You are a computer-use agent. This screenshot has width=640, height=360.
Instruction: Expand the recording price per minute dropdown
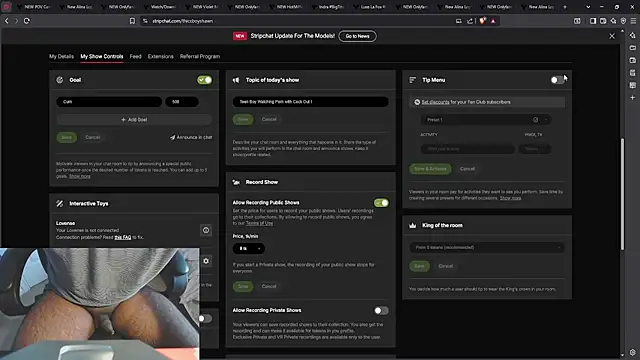click(x=249, y=249)
